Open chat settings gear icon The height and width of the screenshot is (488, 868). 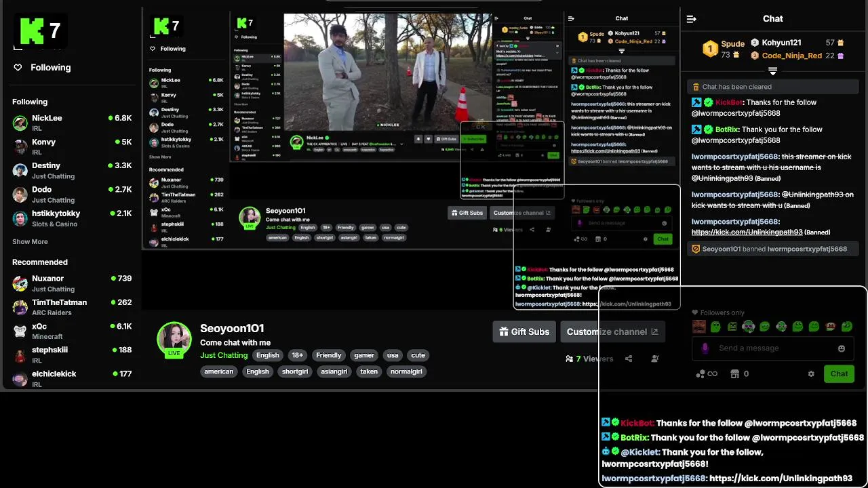[811, 373]
